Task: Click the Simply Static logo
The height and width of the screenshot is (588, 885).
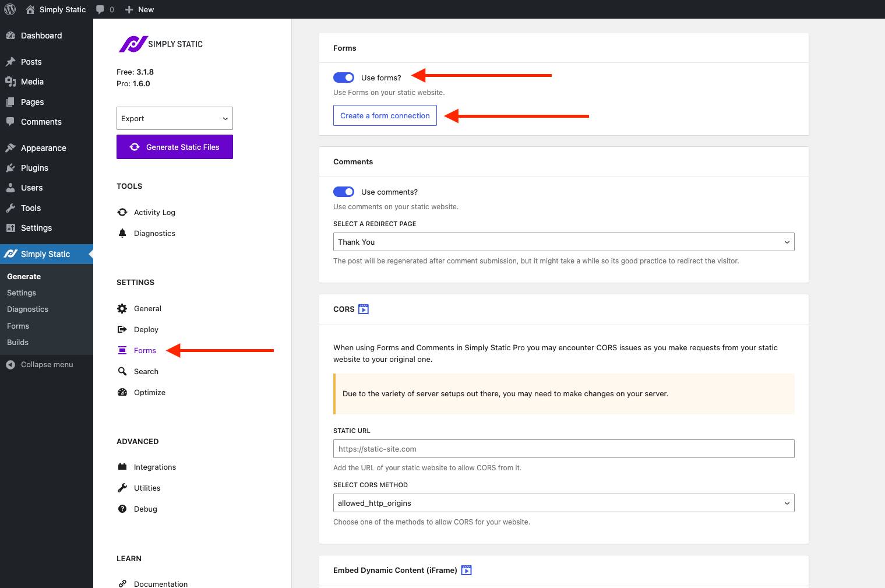Action: pos(161,44)
